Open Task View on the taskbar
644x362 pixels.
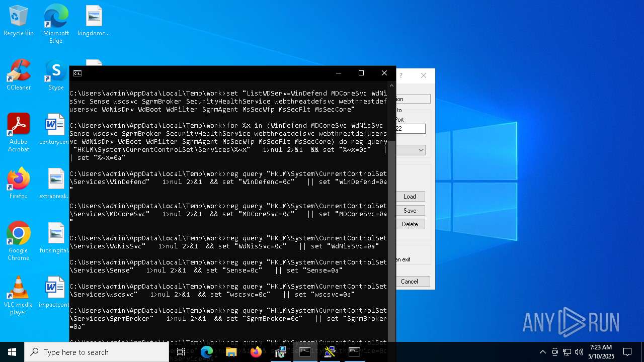pos(181,352)
